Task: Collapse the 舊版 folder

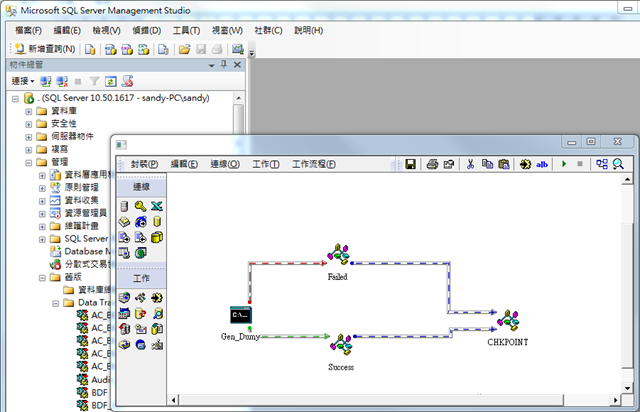Action: coord(42,278)
